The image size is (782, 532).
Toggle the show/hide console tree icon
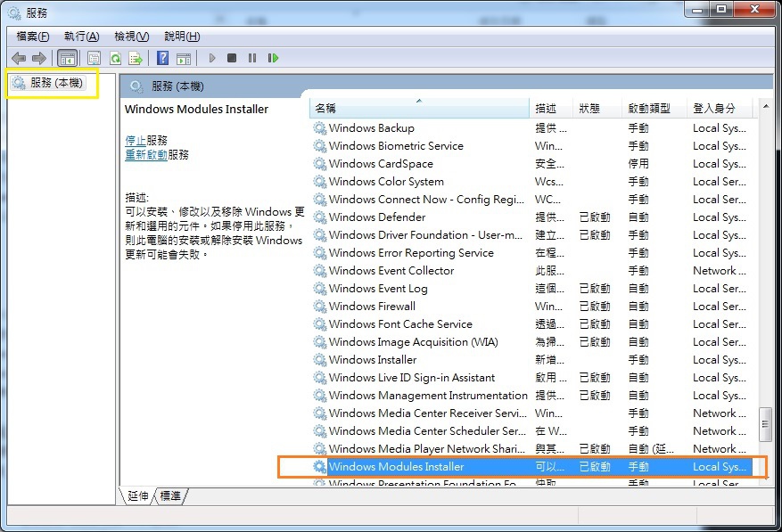(x=68, y=58)
